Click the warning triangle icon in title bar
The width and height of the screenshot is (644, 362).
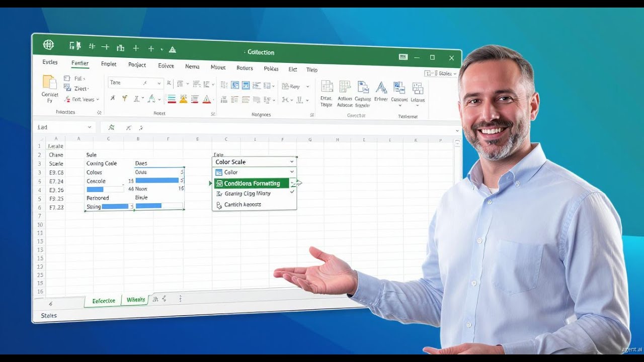tap(173, 49)
